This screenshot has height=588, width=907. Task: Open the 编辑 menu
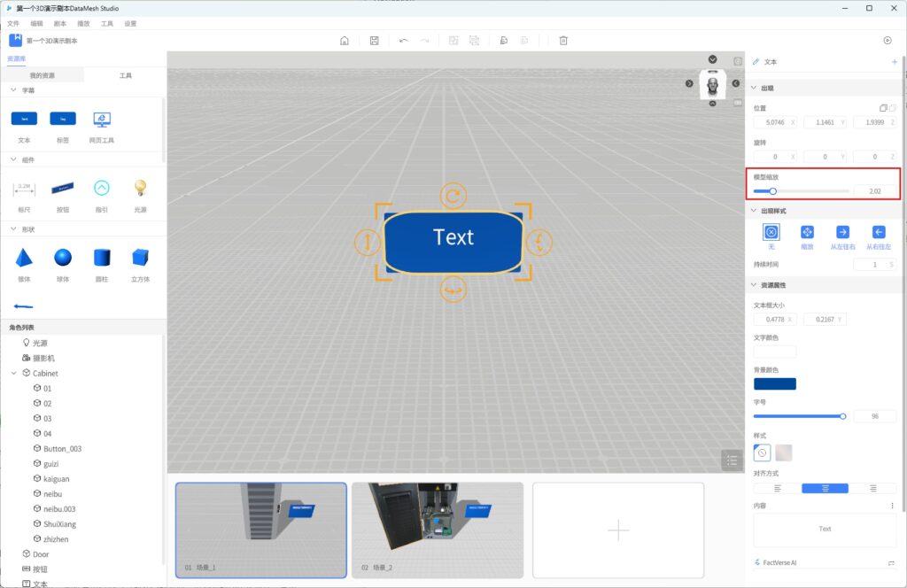(x=36, y=24)
